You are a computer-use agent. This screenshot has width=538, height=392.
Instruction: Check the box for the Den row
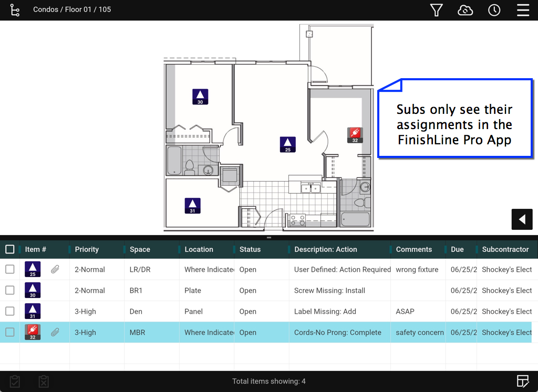pos(10,311)
